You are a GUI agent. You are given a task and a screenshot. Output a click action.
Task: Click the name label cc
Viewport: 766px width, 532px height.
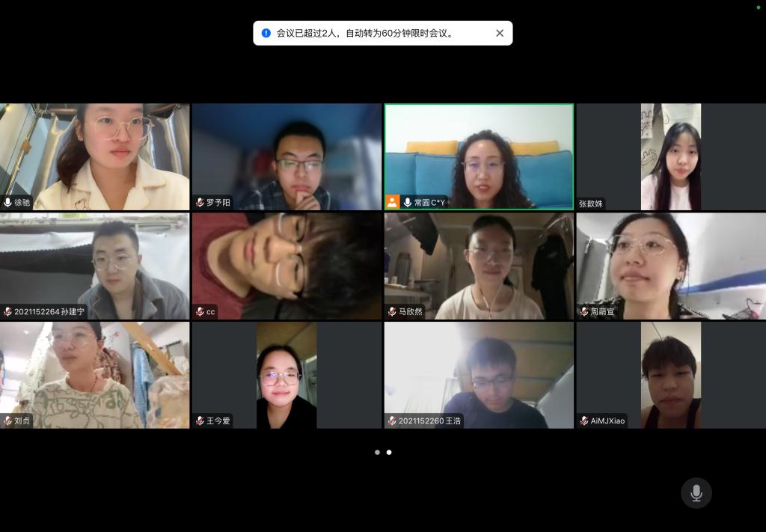(210, 312)
